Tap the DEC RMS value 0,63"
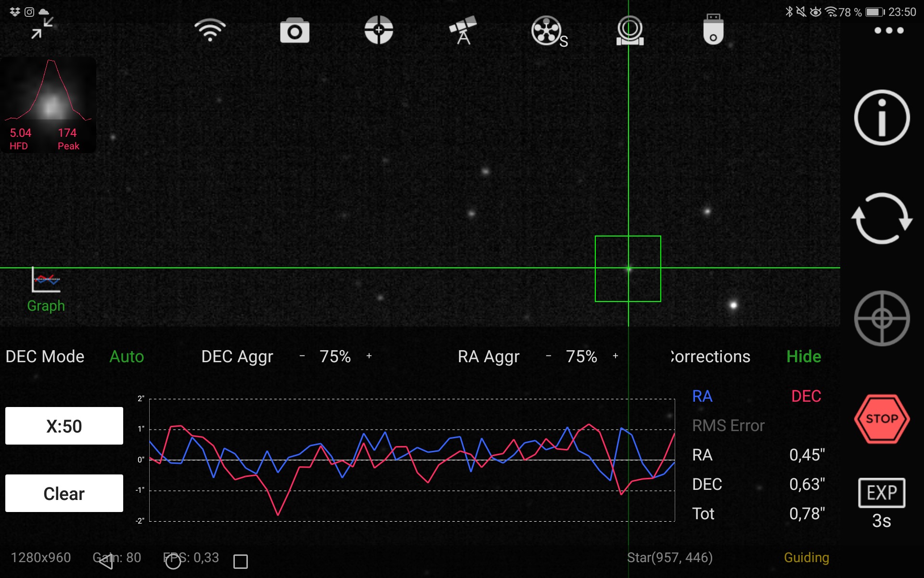The width and height of the screenshot is (924, 578). (807, 484)
